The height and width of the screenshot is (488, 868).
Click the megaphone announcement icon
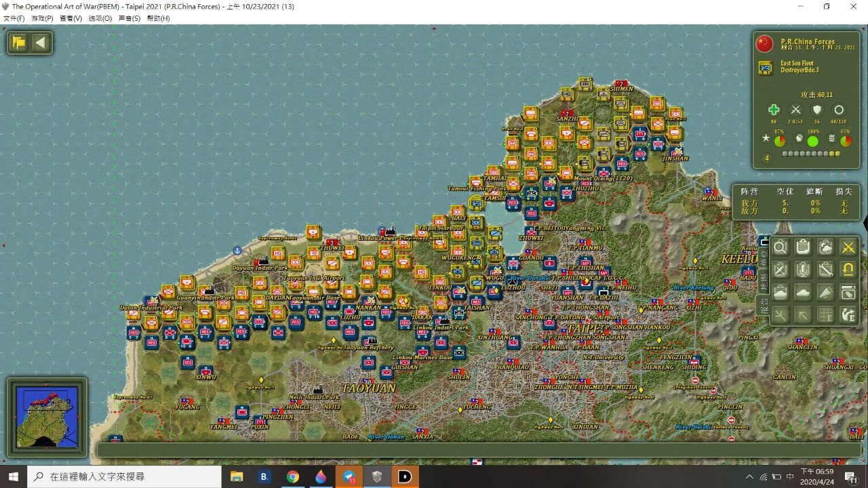pyautogui.click(x=825, y=292)
